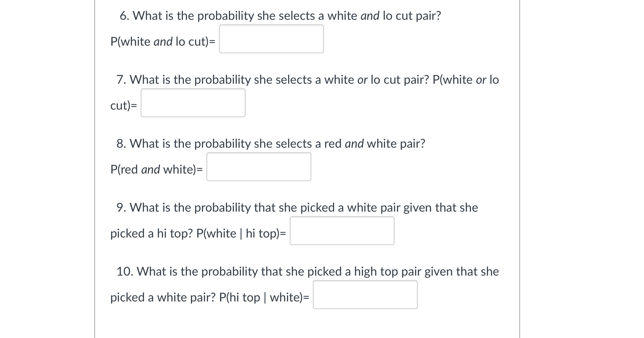Screen dimensions: 644x338
Task: Click the answer box for P(white and lo cut)
Action: 271,38
